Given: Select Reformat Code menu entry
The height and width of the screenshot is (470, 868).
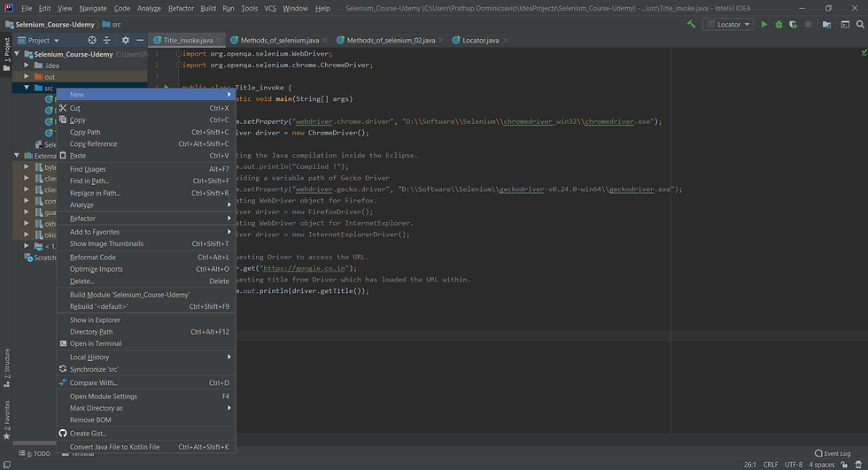Looking at the screenshot, I should click(146, 257).
